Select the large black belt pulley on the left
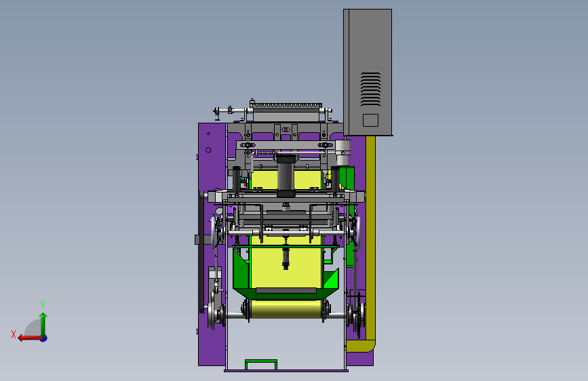Image resolution: width=588 pixels, height=381 pixels. point(201,252)
